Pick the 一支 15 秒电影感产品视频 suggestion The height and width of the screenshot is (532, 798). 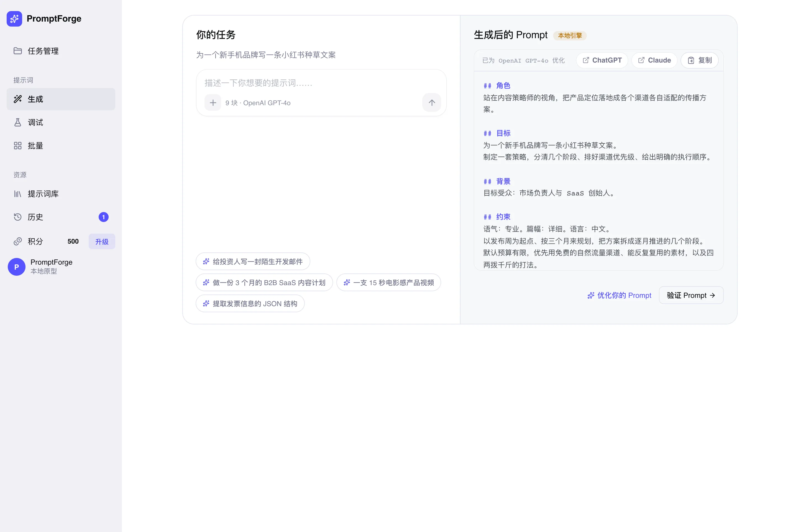tap(388, 283)
